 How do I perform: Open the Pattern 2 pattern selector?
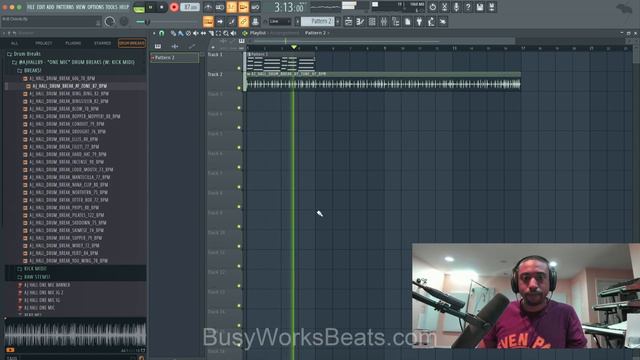[318, 21]
